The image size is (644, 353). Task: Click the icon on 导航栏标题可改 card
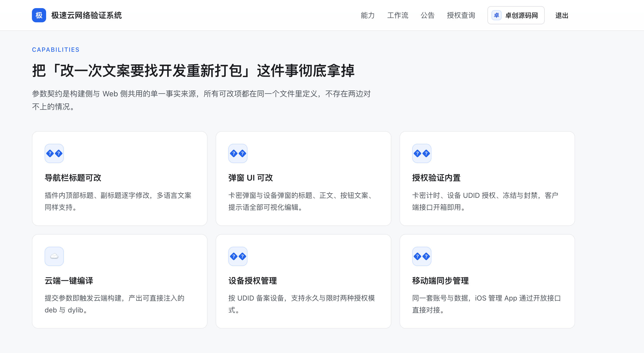pyautogui.click(x=54, y=153)
